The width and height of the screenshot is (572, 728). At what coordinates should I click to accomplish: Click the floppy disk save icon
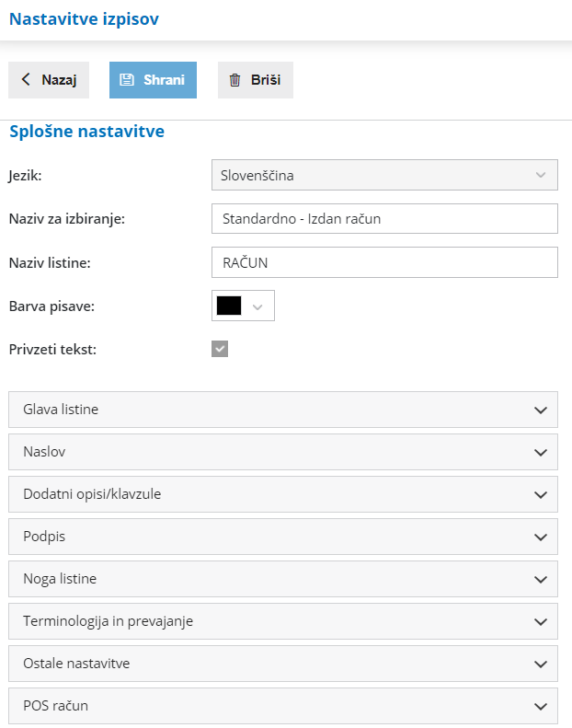coord(127,80)
